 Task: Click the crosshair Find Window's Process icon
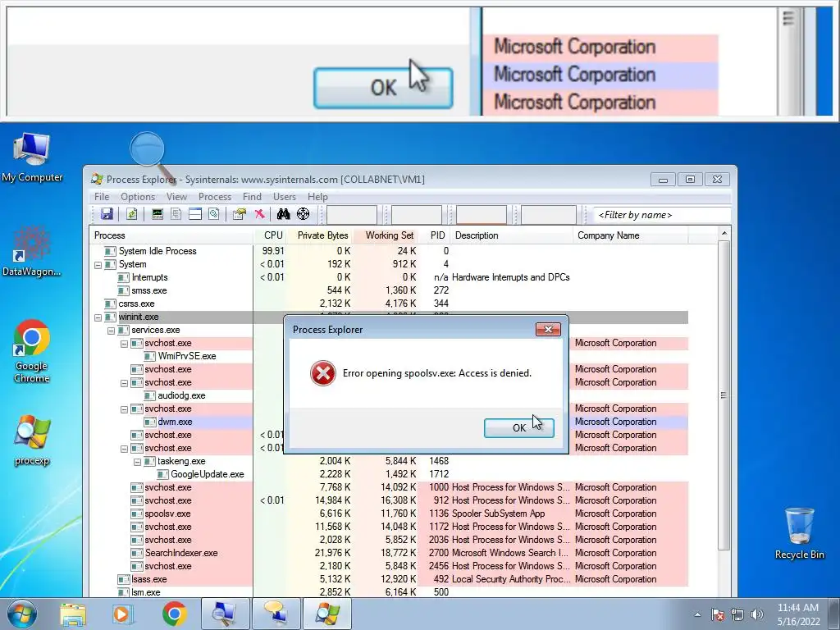303,214
